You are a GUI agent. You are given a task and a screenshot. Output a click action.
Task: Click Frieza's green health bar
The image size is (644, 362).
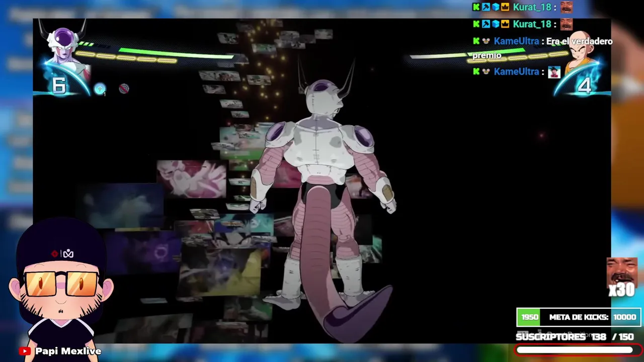pyautogui.click(x=176, y=53)
